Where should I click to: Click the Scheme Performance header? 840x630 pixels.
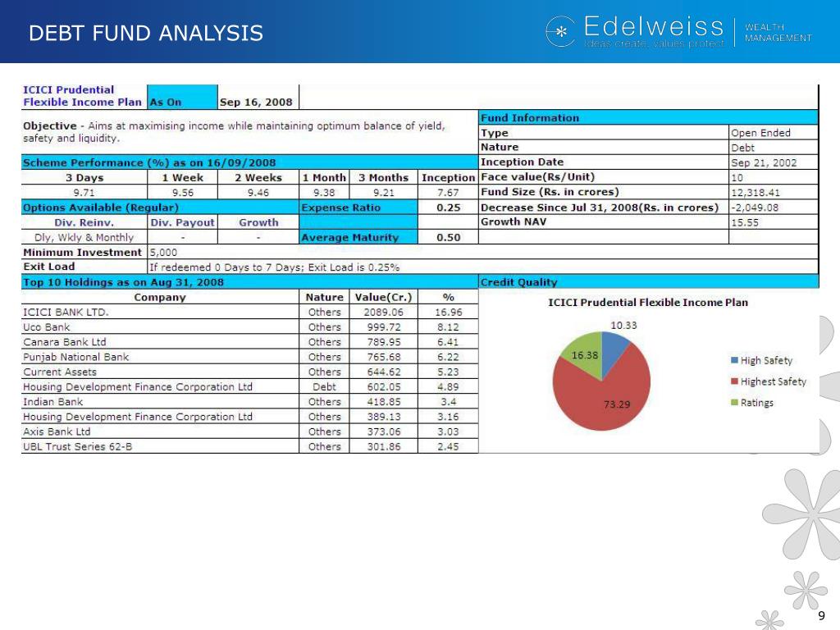[249, 163]
